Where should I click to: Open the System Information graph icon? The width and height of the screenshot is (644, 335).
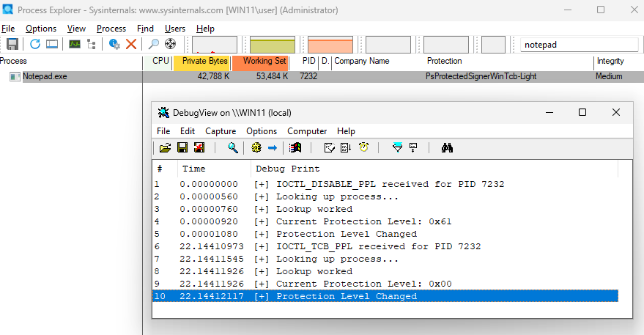[75, 44]
